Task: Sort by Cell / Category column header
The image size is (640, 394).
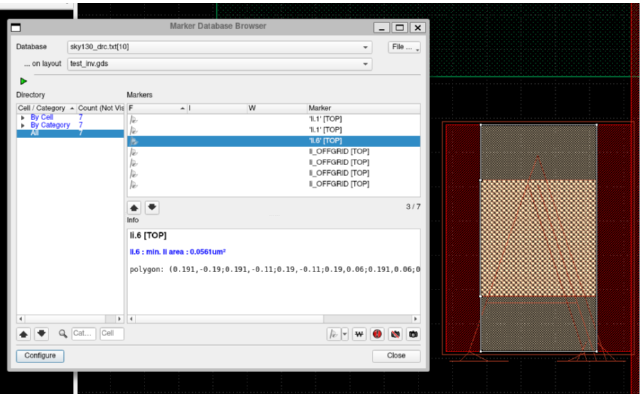Action: click(x=47, y=108)
